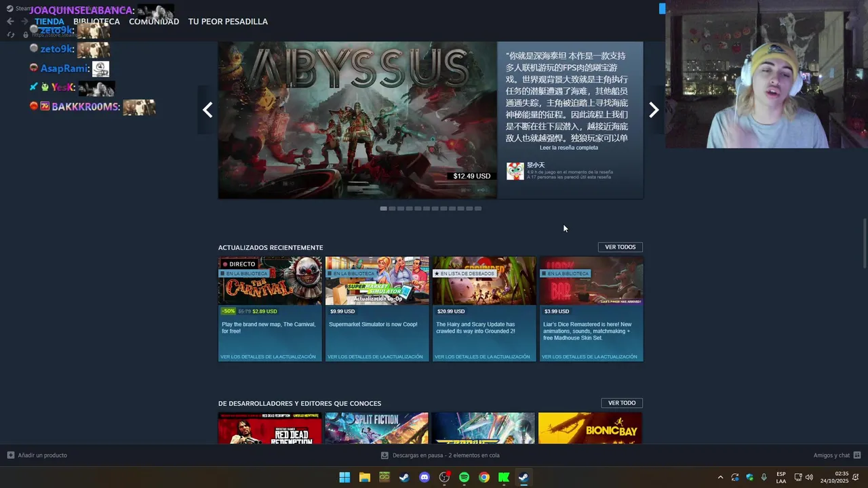Expand hidden system tray icons chevron
868x488 pixels.
click(x=720, y=477)
